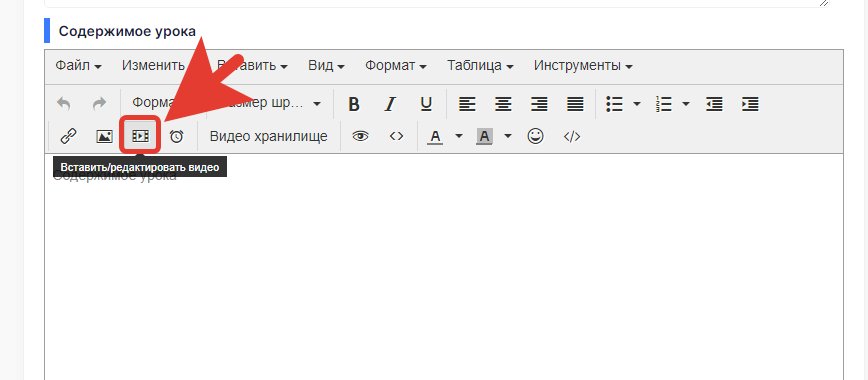Expand the bullet list style dropdown arrow
The image size is (868, 380).
pos(637,104)
